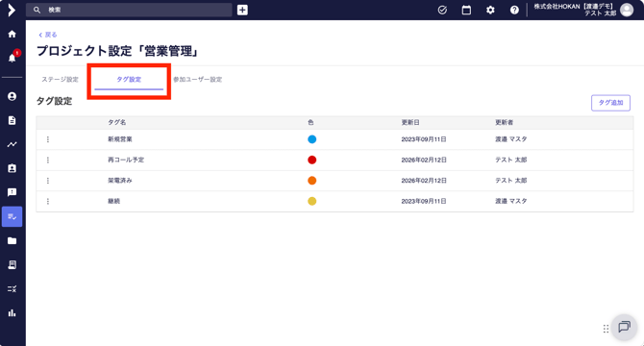Click テスト 太郎 updater in 再コール予定 row
The image size is (644, 346).
tap(511, 160)
